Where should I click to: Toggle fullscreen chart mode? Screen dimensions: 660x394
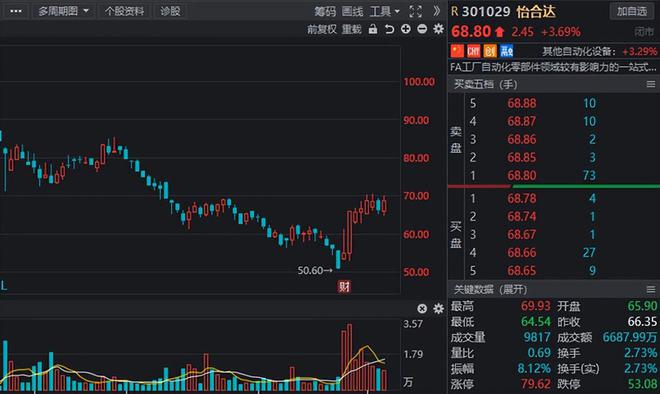pyautogui.click(x=415, y=11)
